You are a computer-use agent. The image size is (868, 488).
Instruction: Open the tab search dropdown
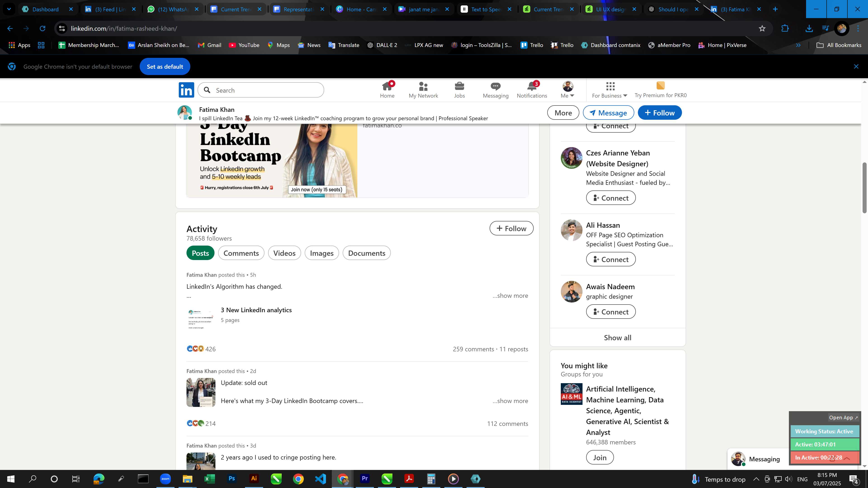tap(9, 9)
